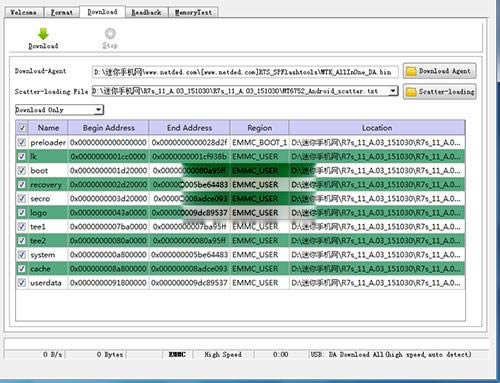Click the Begin Address column header
This screenshot has width=500, height=383.
108,128
